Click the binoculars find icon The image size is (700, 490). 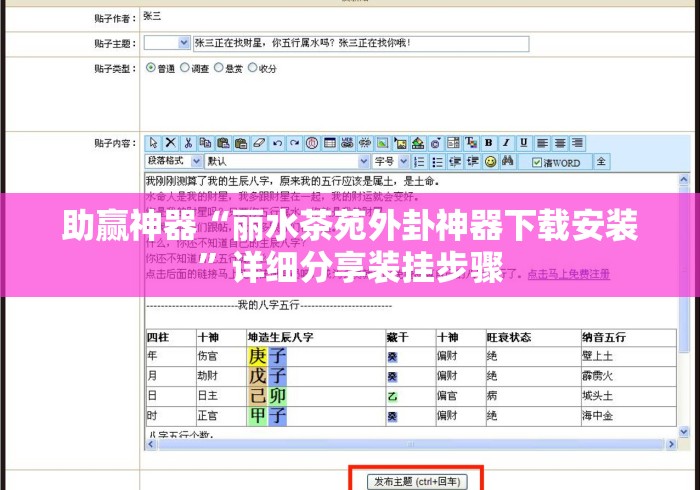(x=508, y=162)
